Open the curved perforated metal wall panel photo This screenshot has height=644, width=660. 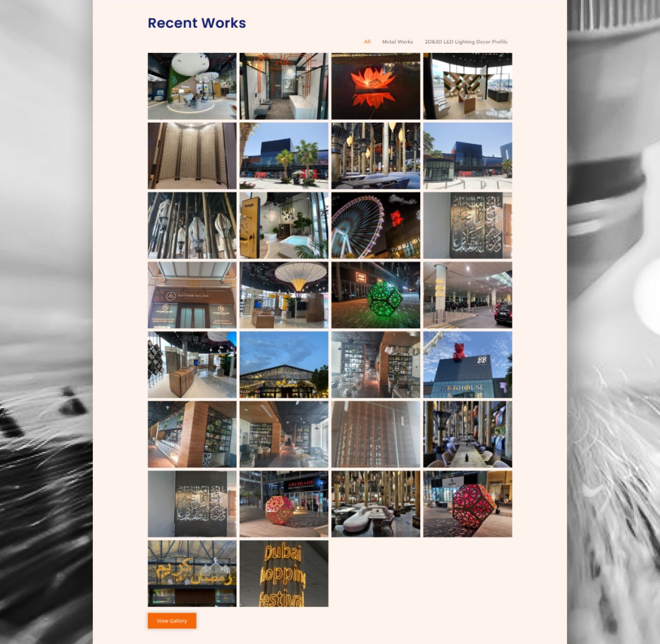point(192,156)
